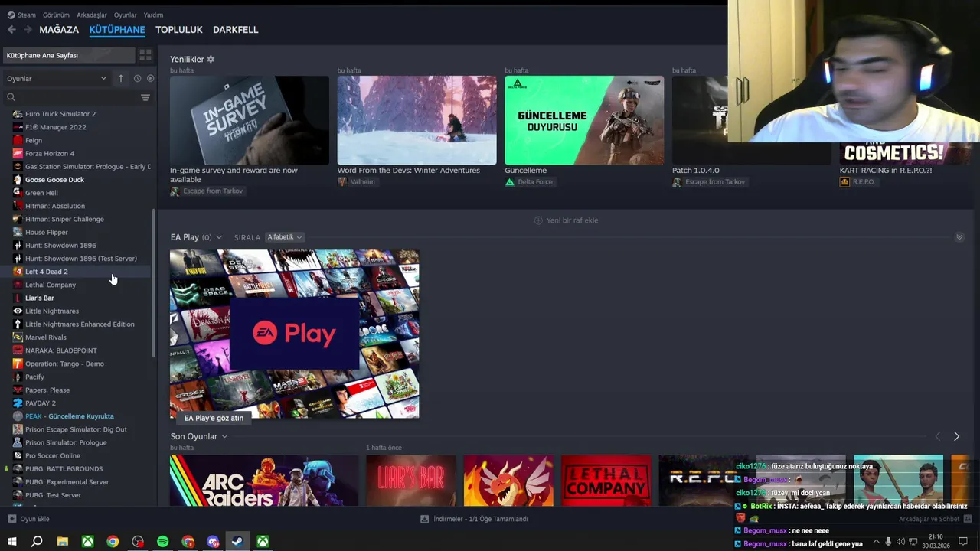Click the library search magnifier icon
Image resolution: width=980 pixels, height=551 pixels.
point(11,97)
